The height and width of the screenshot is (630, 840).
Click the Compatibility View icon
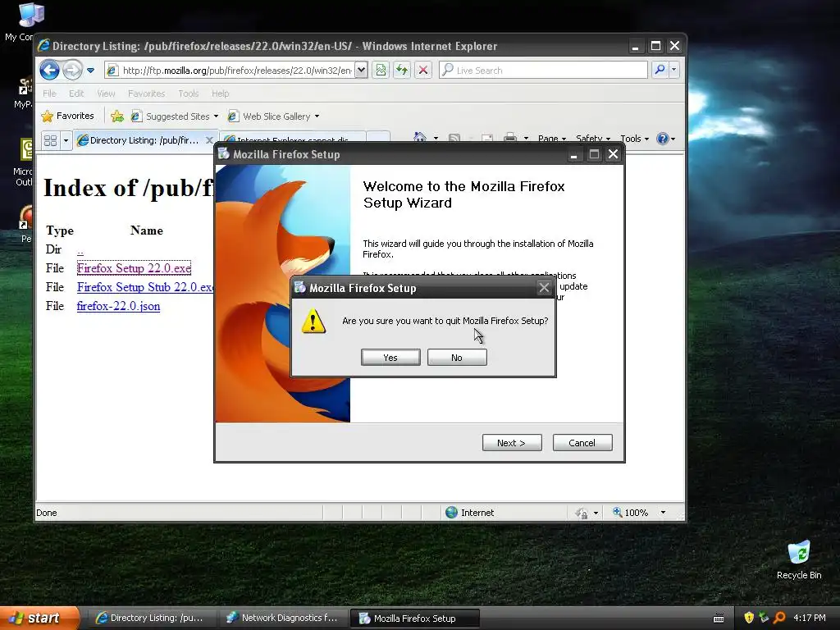(381, 71)
